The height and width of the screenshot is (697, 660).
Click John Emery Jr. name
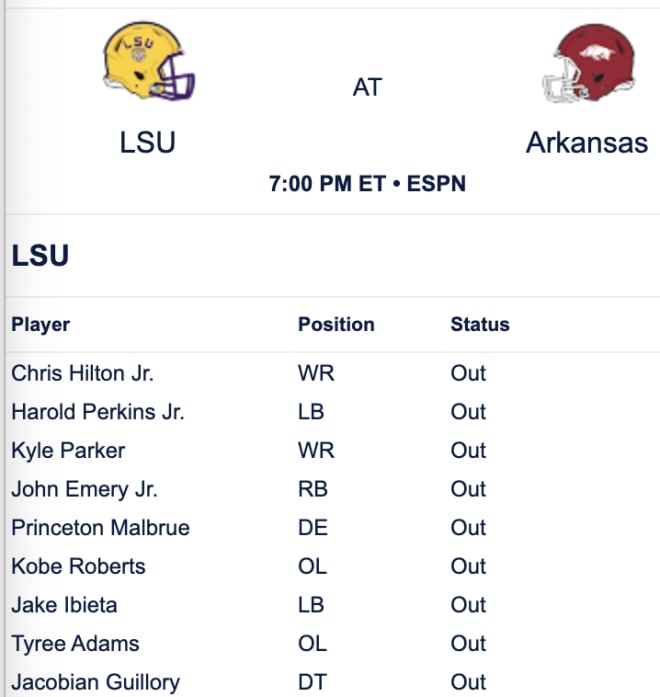pyautogui.click(x=84, y=489)
